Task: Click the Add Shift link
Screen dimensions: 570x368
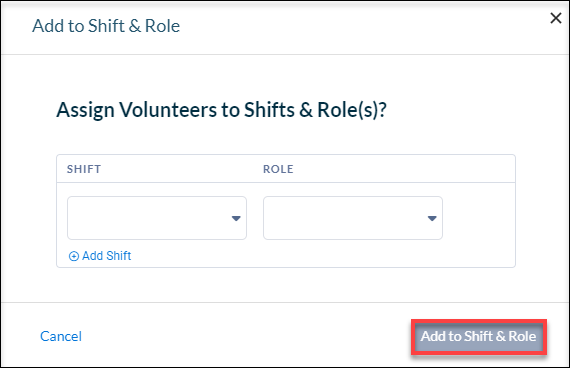Action: coord(100,256)
